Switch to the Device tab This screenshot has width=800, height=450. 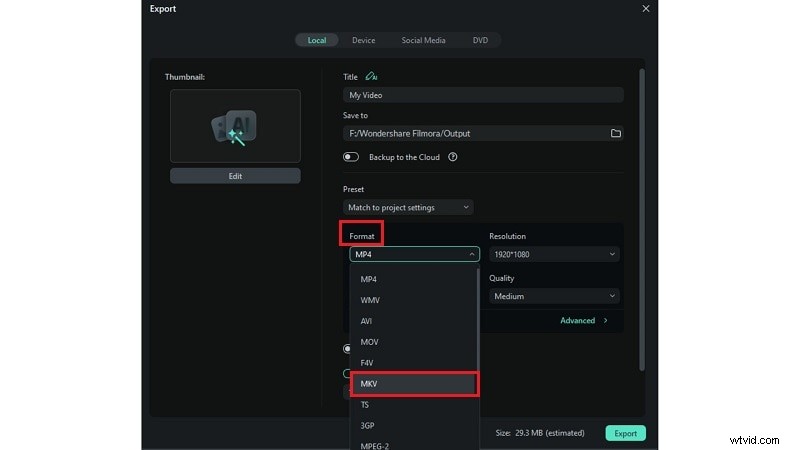tap(364, 40)
